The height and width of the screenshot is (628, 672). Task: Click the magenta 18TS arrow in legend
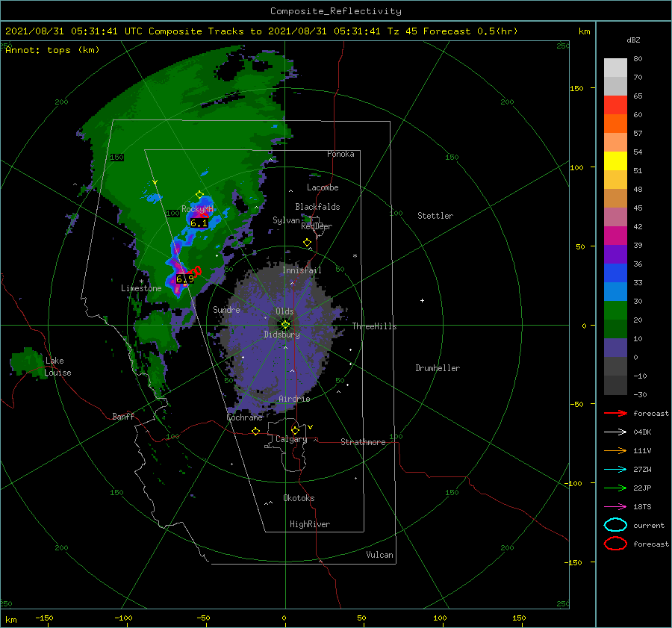(x=615, y=507)
